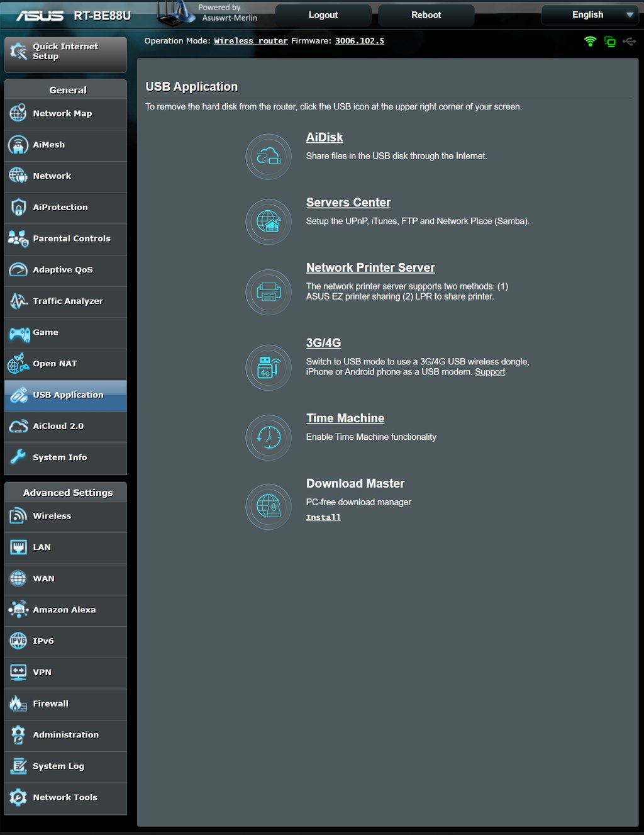Open Firewall settings
The image size is (644, 835).
[x=65, y=704]
